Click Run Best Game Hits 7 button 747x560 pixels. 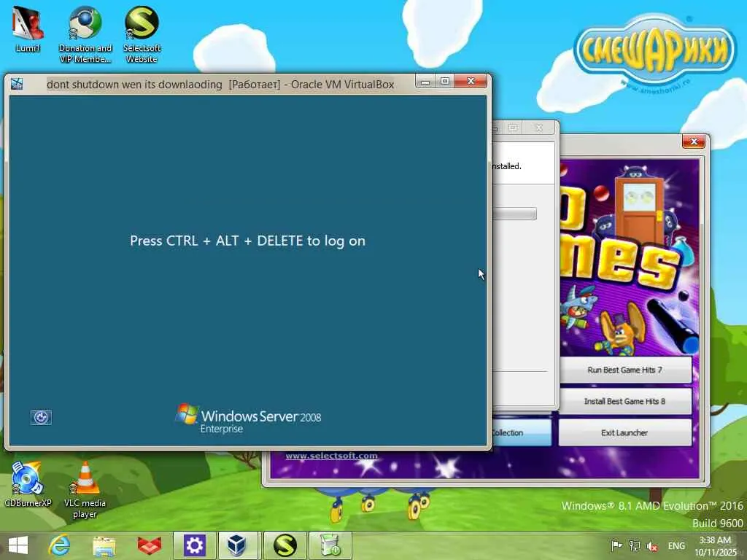624,370
